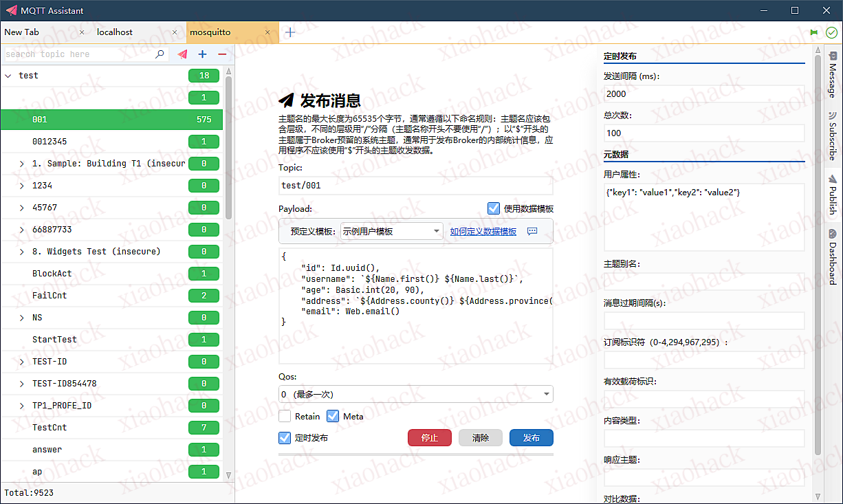Open the Publish side panel
The width and height of the screenshot is (843, 504).
833,194
